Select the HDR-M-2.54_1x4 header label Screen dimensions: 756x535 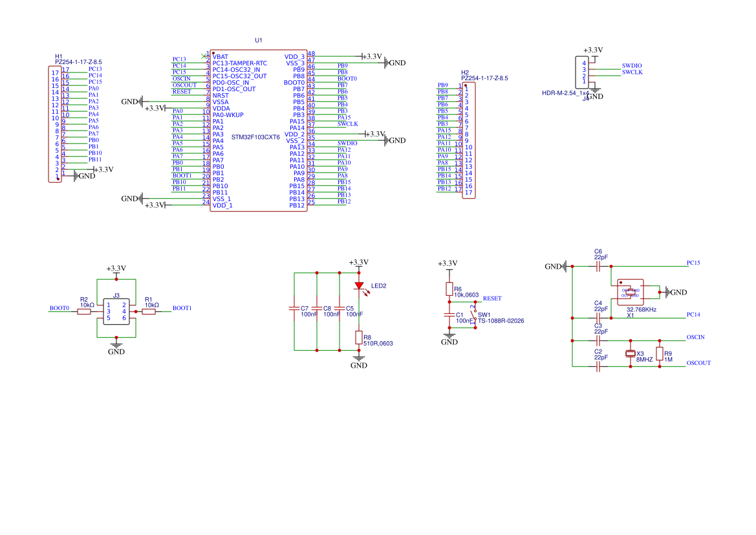coord(565,93)
